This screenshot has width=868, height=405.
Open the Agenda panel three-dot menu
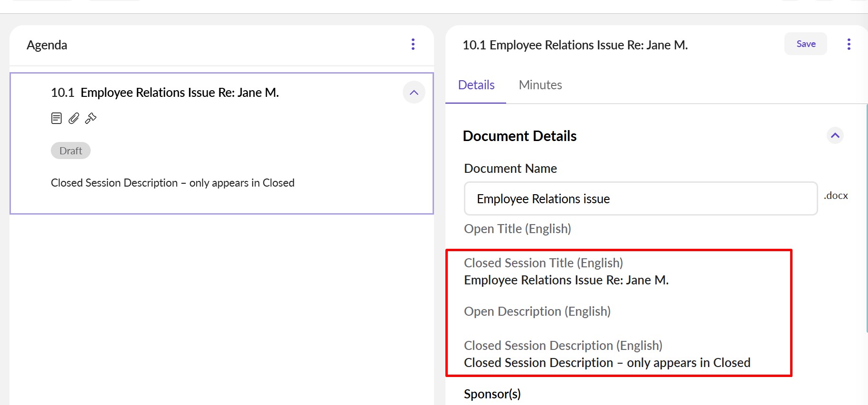[x=413, y=44]
